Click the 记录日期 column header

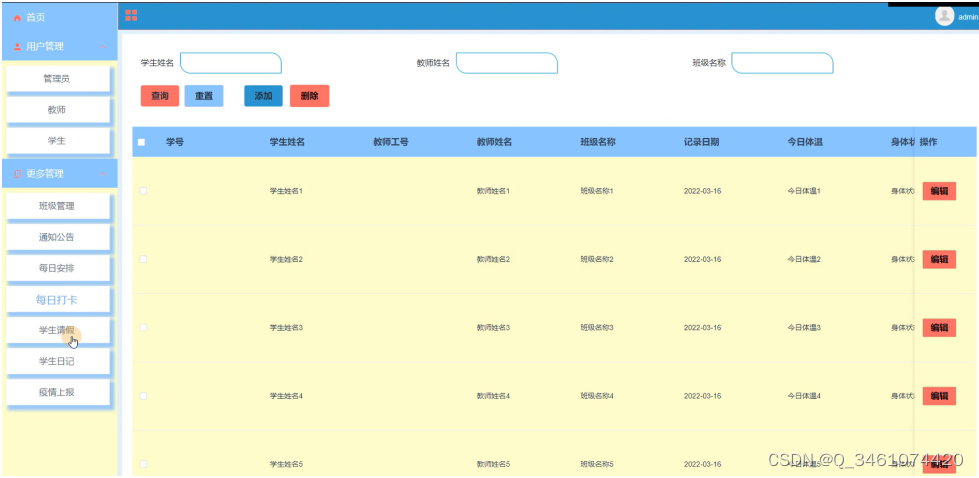point(701,142)
